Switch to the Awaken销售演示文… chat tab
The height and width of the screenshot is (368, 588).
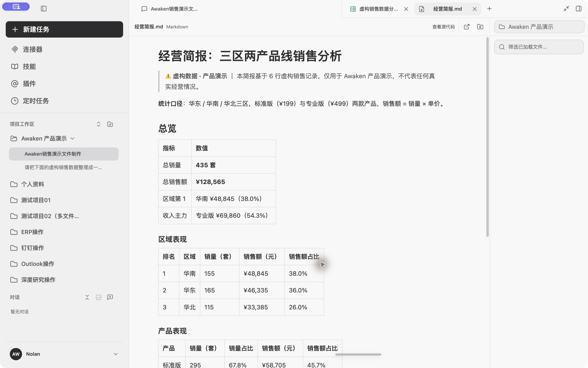[170, 9]
